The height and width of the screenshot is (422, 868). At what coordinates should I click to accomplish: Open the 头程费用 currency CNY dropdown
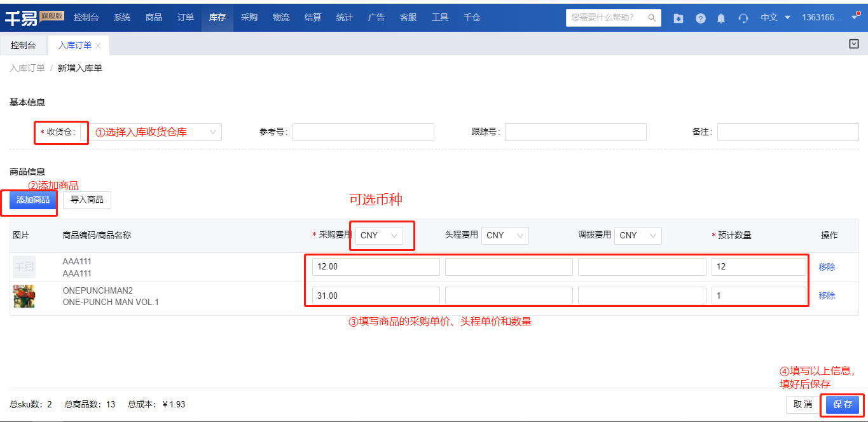(505, 235)
